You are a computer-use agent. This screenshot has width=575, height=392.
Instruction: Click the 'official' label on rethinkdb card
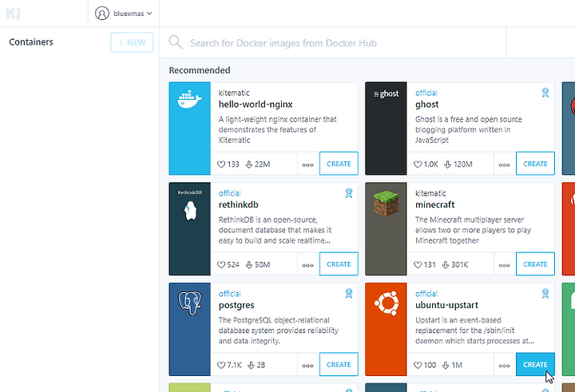[230, 193]
